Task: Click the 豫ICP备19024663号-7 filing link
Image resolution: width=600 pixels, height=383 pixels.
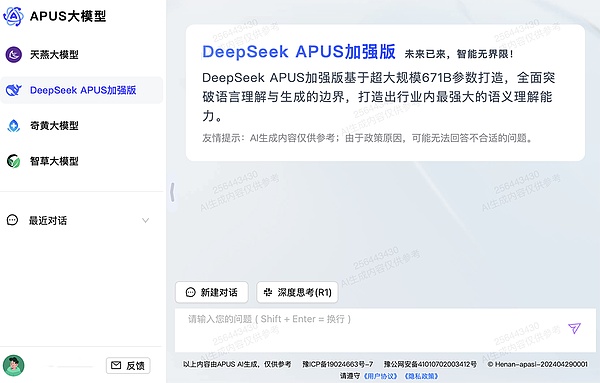Action: click(338, 364)
